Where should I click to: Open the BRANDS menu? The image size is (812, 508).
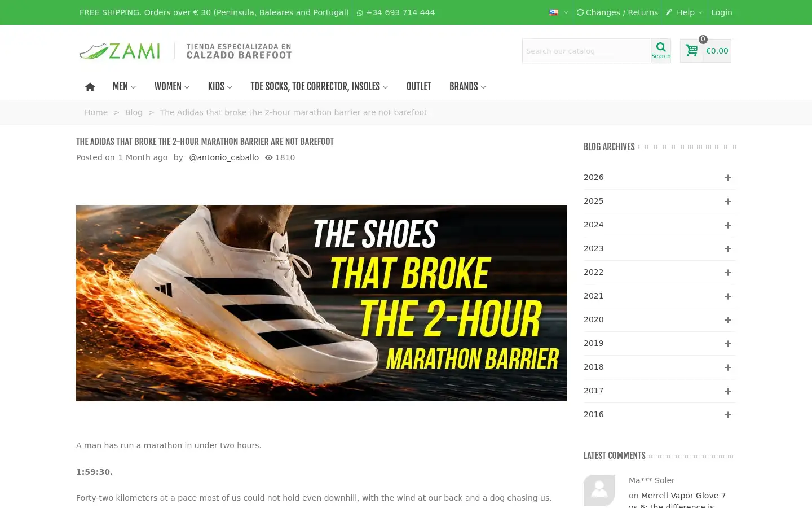[x=467, y=86]
